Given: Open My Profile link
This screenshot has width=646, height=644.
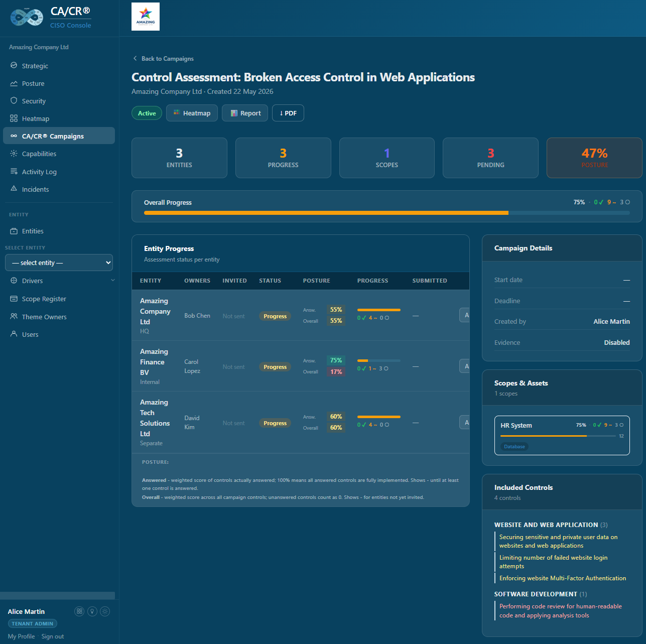Looking at the screenshot, I should click(21, 636).
